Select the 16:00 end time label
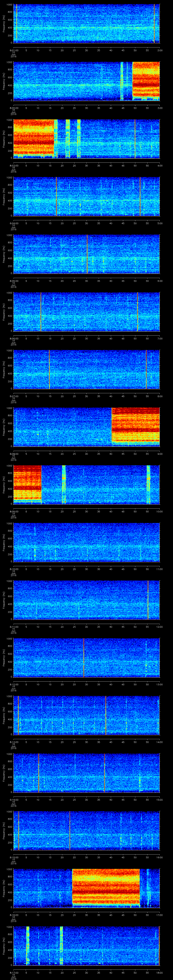Image resolution: width=173 pixels, height=980 pixels. point(160,858)
